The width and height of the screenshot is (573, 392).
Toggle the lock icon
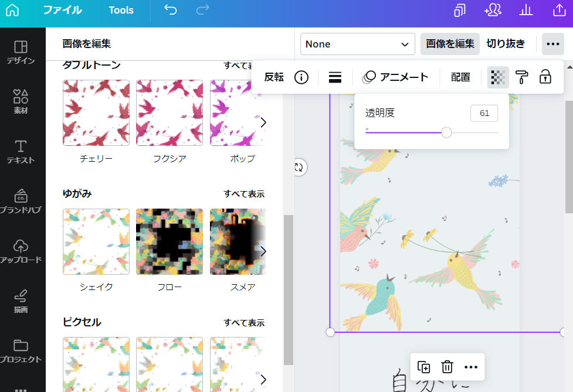pyautogui.click(x=545, y=77)
